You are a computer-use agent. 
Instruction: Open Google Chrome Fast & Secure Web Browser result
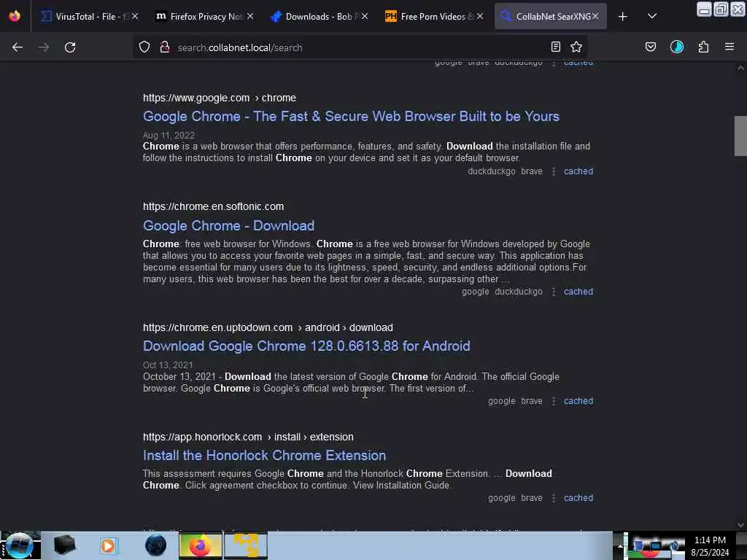351,116
